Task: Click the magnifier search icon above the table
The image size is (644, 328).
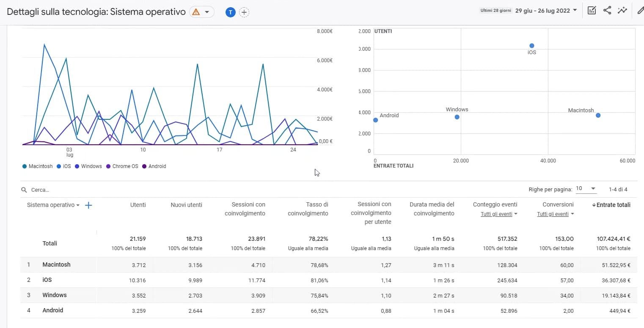Action: [x=24, y=190]
